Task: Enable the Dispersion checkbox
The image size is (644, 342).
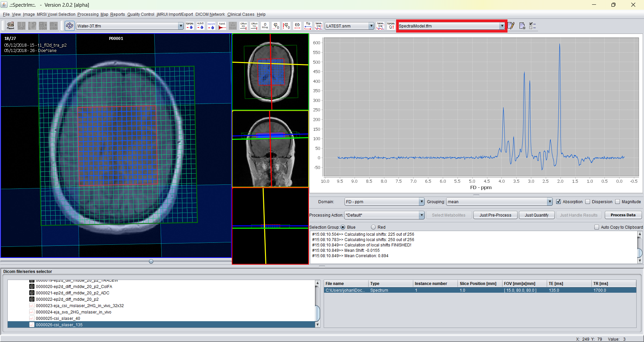Action: pos(588,202)
